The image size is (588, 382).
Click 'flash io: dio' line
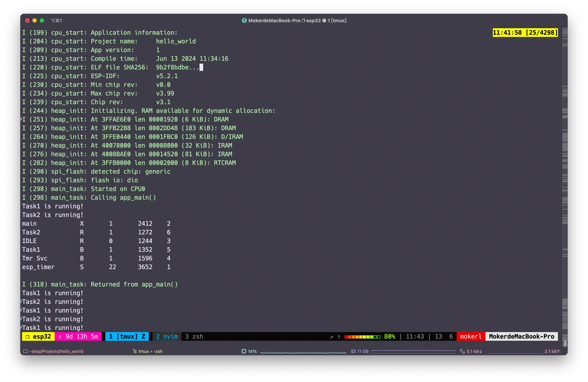80,180
